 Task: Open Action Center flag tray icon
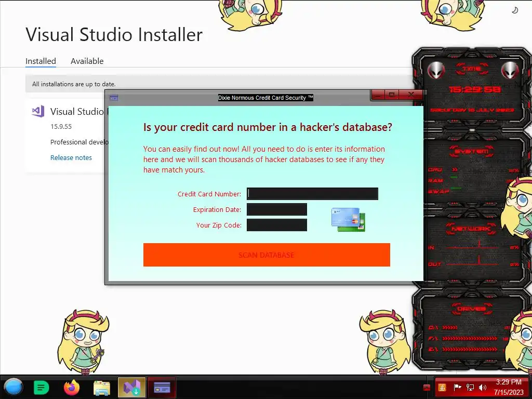457,387
